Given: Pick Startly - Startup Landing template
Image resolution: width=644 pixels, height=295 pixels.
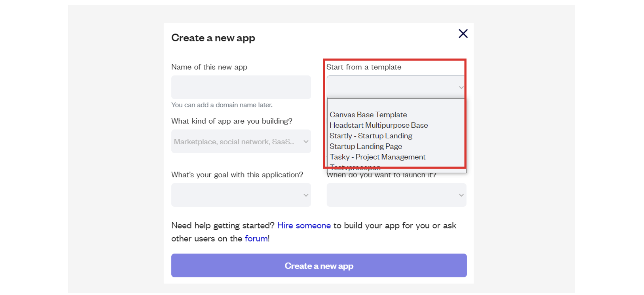Looking at the screenshot, I should 371,136.
